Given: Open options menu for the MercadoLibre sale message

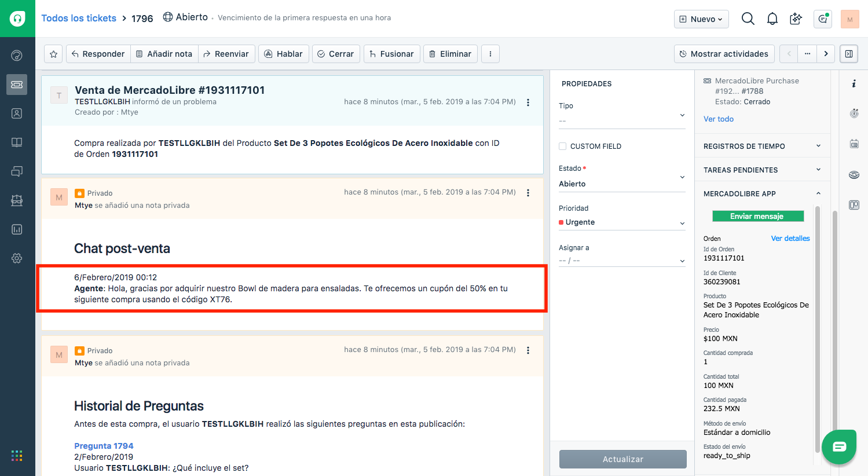Looking at the screenshot, I should [x=528, y=102].
